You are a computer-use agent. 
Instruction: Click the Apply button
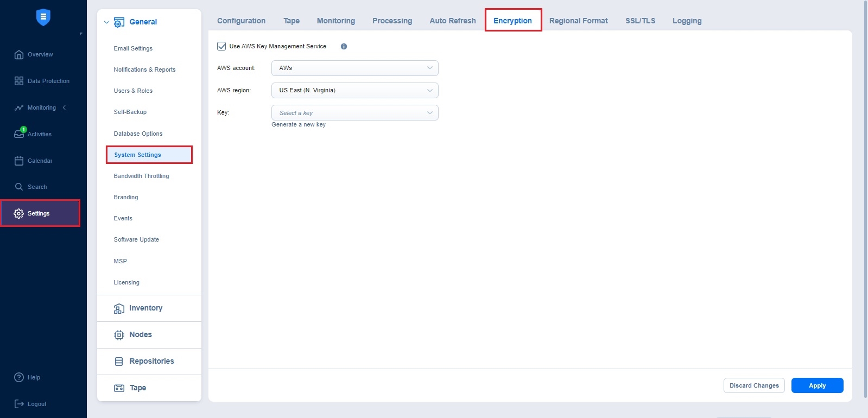tap(817, 385)
